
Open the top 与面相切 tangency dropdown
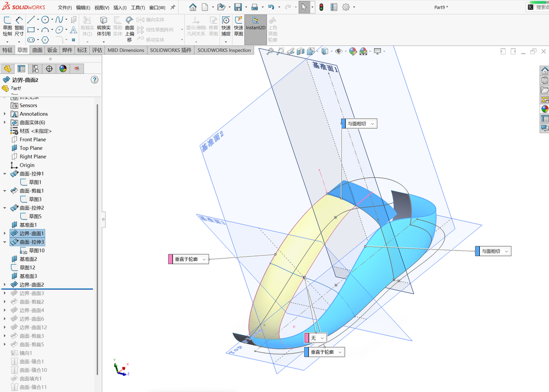(x=372, y=124)
